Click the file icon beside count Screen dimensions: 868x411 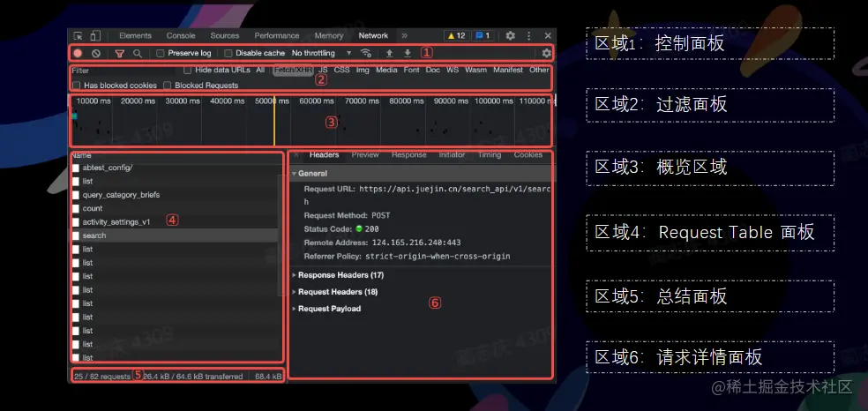(77, 208)
